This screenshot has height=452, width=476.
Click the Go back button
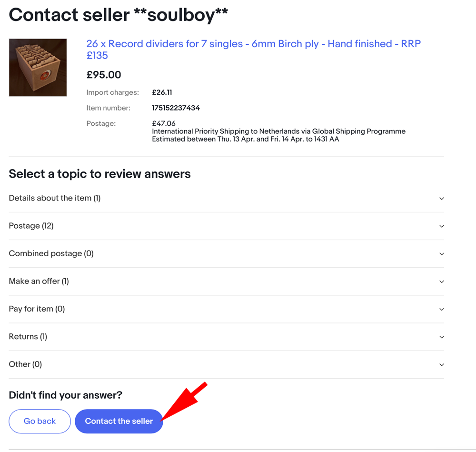40,421
